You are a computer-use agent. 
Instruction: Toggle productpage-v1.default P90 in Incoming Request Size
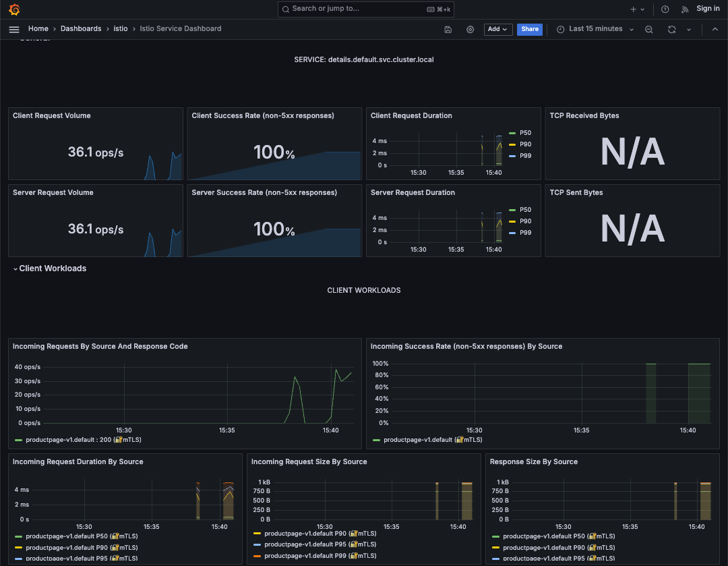(x=320, y=534)
